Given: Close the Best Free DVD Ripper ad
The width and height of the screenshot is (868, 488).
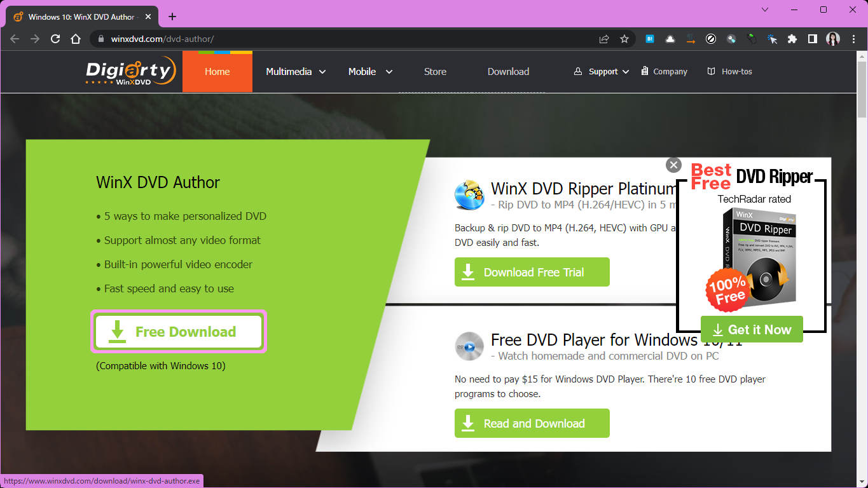Looking at the screenshot, I should click(673, 165).
